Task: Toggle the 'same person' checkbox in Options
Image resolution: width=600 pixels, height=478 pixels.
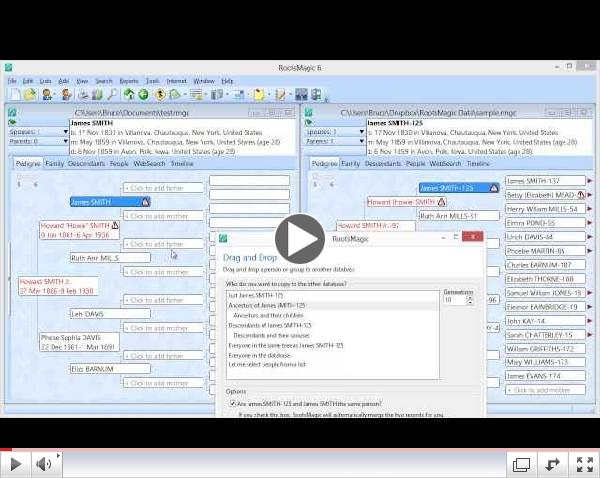Action: pyautogui.click(x=232, y=403)
